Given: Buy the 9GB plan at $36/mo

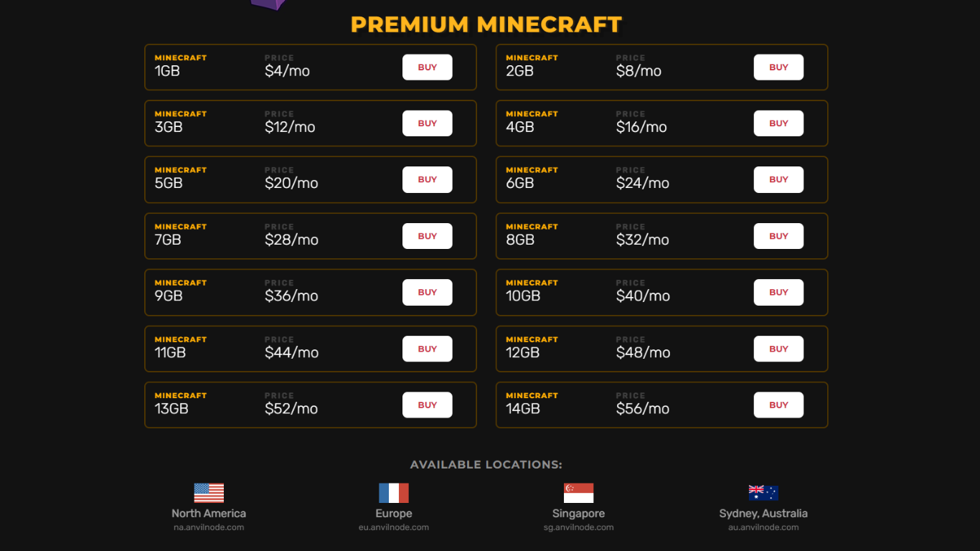Looking at the screenshot, I should click(x=428, y=293).
